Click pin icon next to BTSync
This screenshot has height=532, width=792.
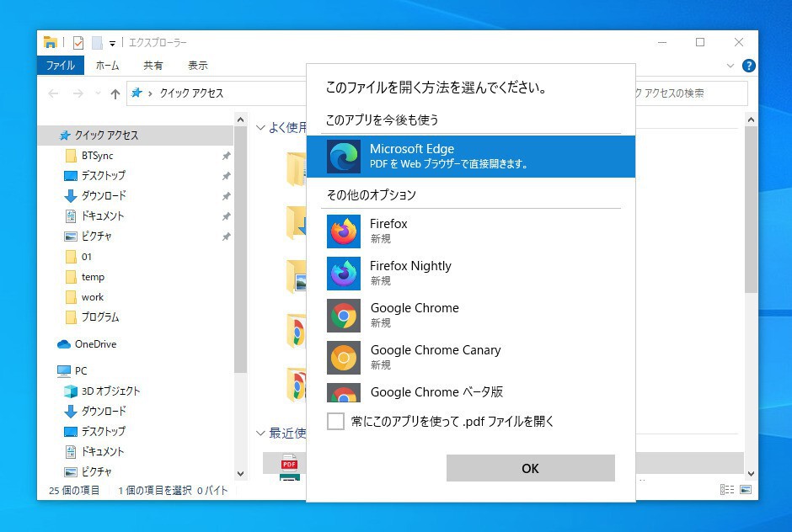tap(227, 156)
